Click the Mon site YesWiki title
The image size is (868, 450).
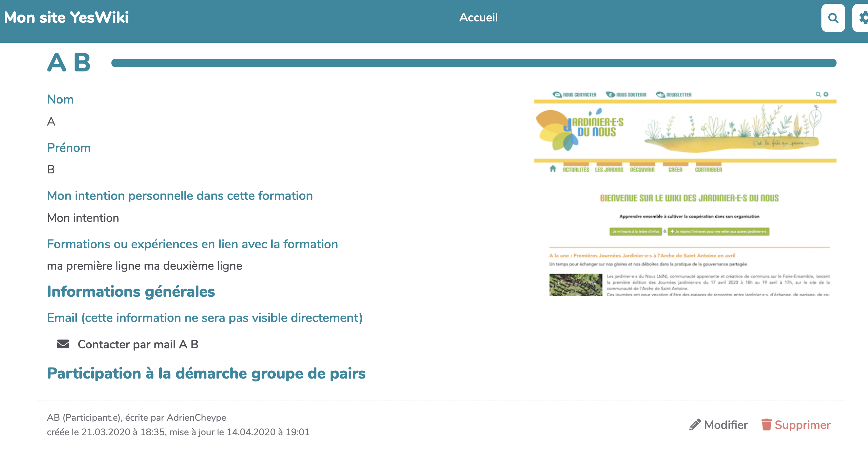click(66, 17)
